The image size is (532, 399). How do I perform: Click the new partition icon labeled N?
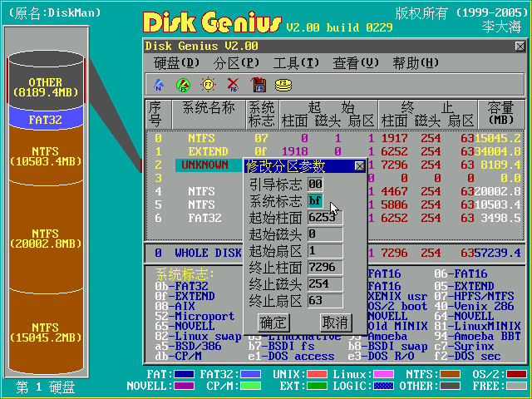click(x=159, y=85)
